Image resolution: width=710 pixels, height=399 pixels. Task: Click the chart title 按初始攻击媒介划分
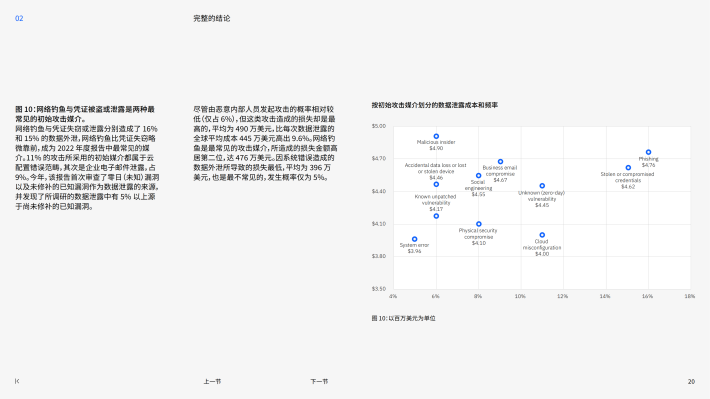435,105
